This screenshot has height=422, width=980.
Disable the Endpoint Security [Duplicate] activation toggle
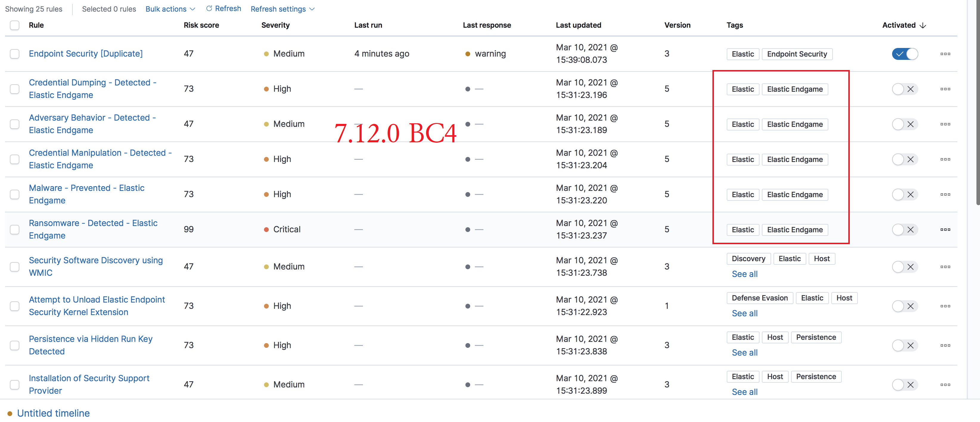point(905,54)
